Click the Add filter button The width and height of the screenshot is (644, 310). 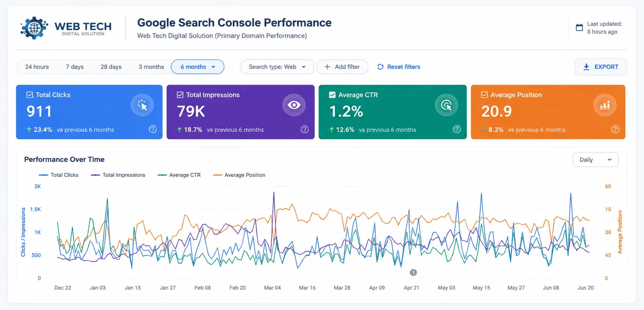click(x=342, y=67)
